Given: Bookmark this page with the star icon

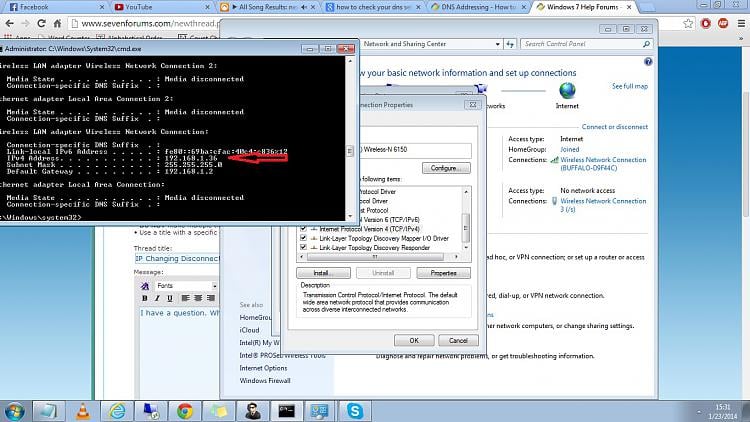Looking at the screenshot, I should [x=688, y=23].
